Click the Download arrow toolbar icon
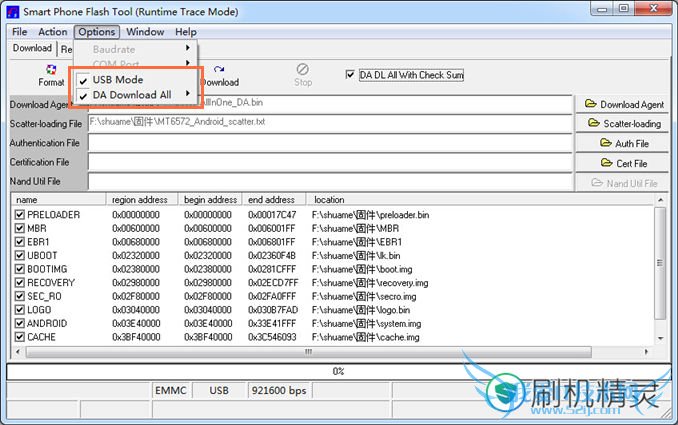678x425 pixels. pos(219,69)
